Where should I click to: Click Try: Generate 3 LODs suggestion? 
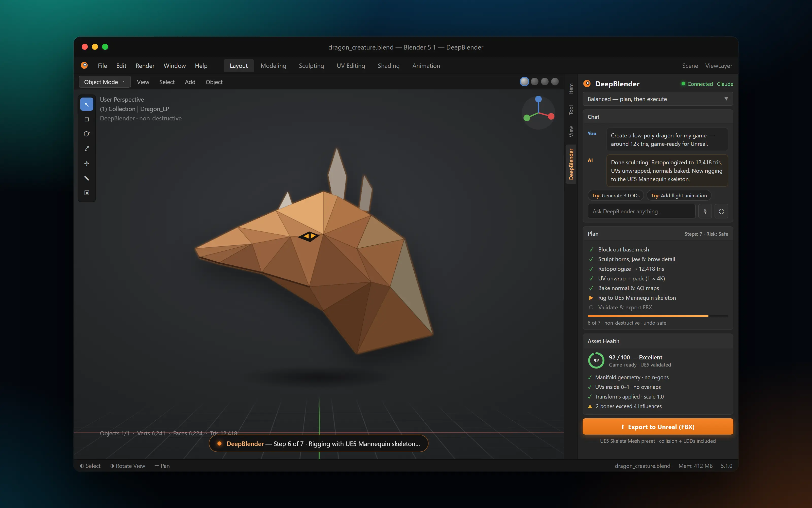[616, 196]
